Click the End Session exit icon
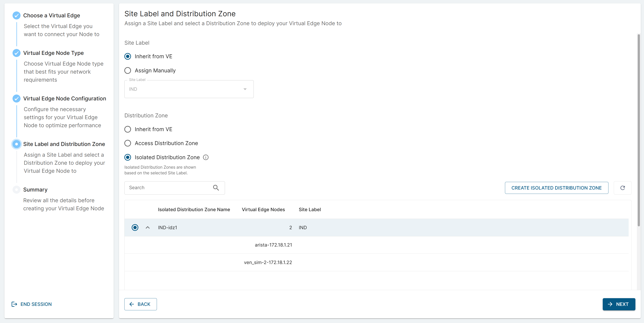644x323 pixels. (x=14, y=304)
